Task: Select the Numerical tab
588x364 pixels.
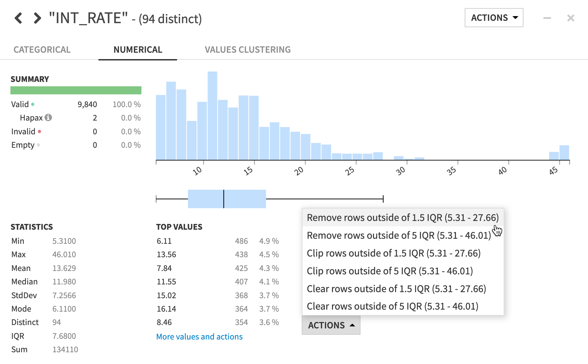Action: coord(138,50)
